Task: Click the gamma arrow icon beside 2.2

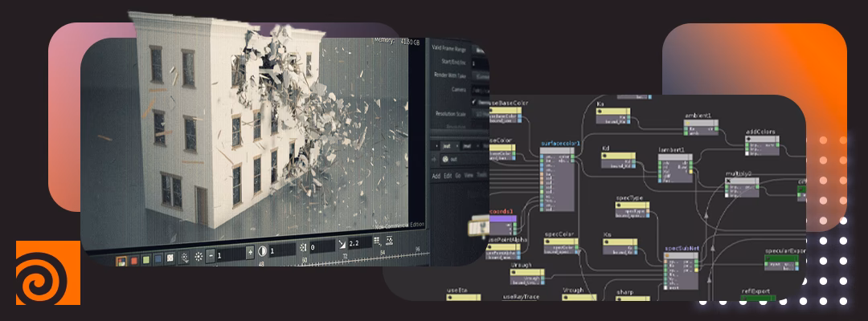Action: tap(342, 244)
